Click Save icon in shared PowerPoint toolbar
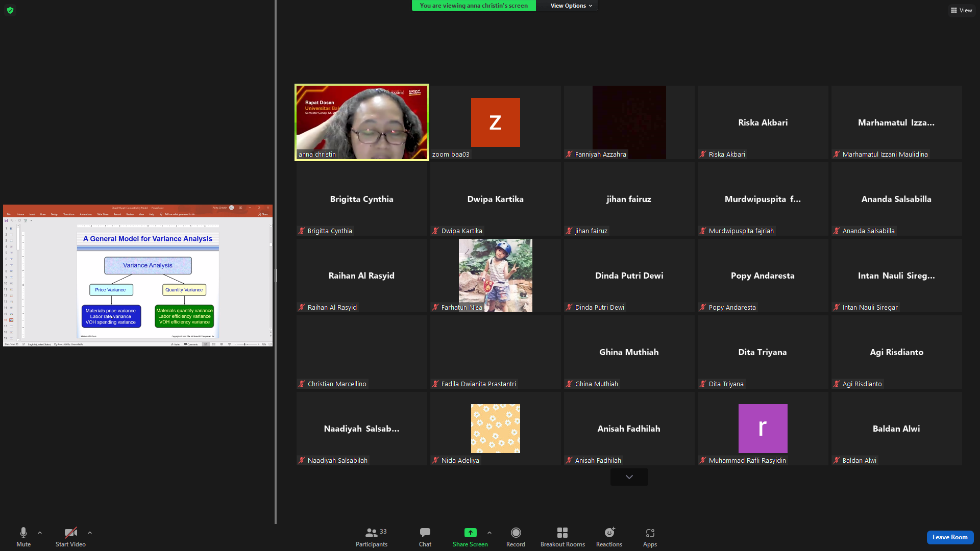980x551 pixels. pyautogui.click(x=6, y=220)
